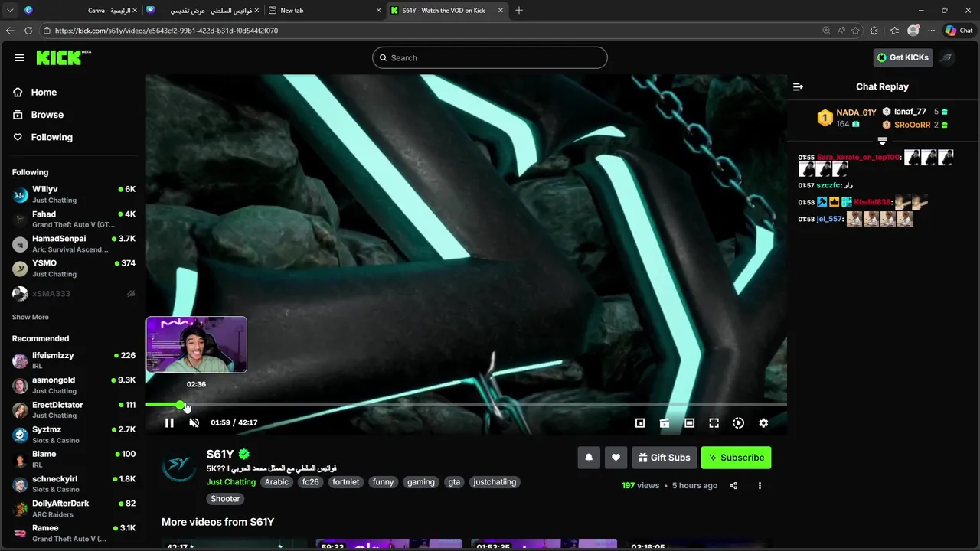Click the clip creation icon

tap(665, 422)
